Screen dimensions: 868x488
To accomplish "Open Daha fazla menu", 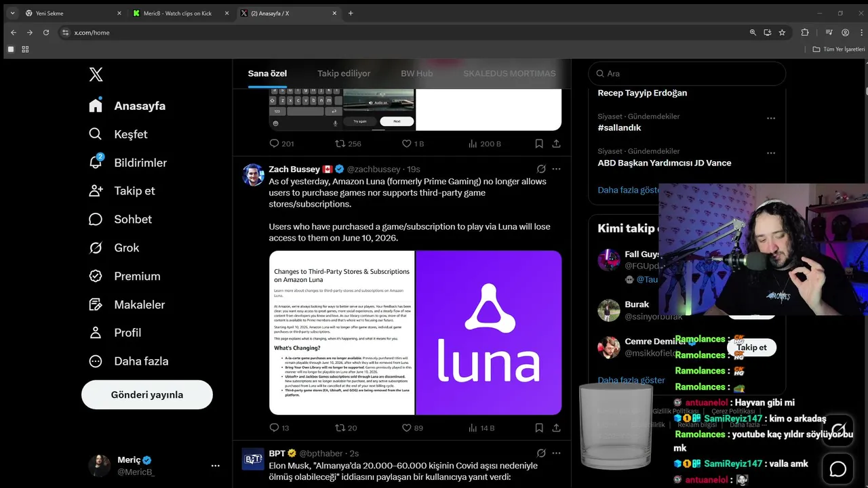I will [x=129, y=361].
